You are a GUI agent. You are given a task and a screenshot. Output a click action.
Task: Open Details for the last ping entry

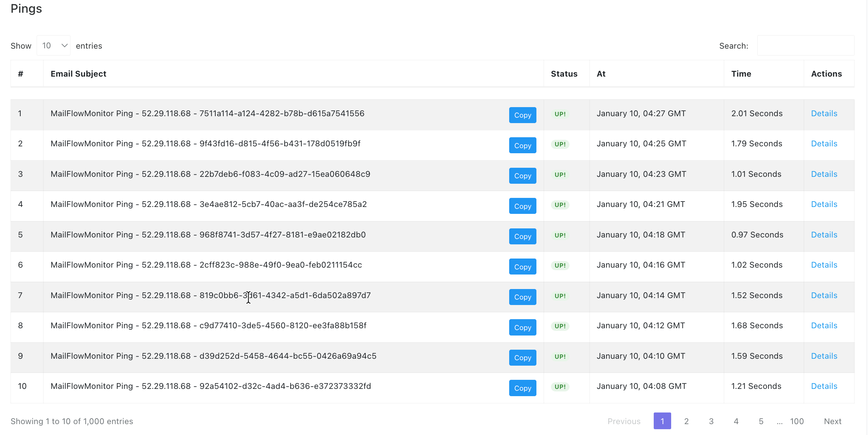click(824, 386)
